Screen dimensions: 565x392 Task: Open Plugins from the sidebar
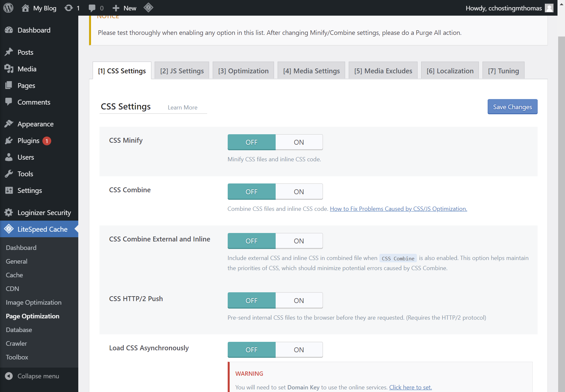(28, 141)
